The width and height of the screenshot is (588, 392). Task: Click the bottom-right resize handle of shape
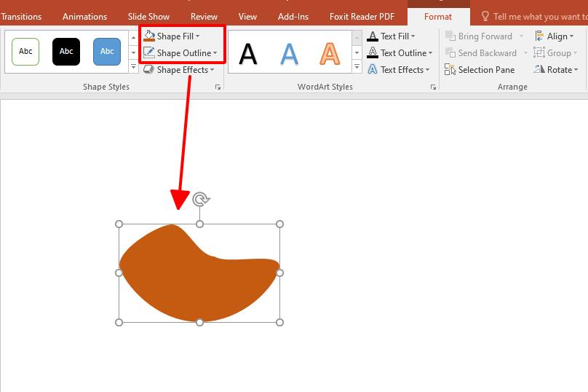point(279,322)
